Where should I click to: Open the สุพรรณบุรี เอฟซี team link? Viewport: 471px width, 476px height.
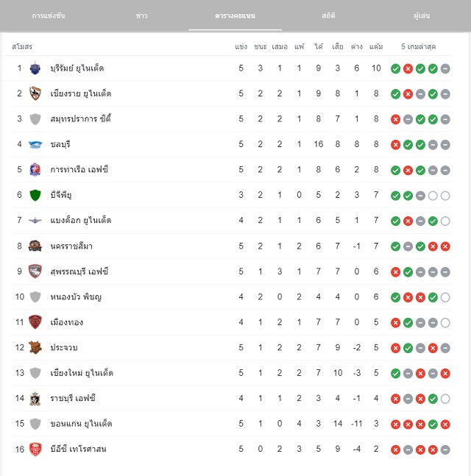click(79, 271)
